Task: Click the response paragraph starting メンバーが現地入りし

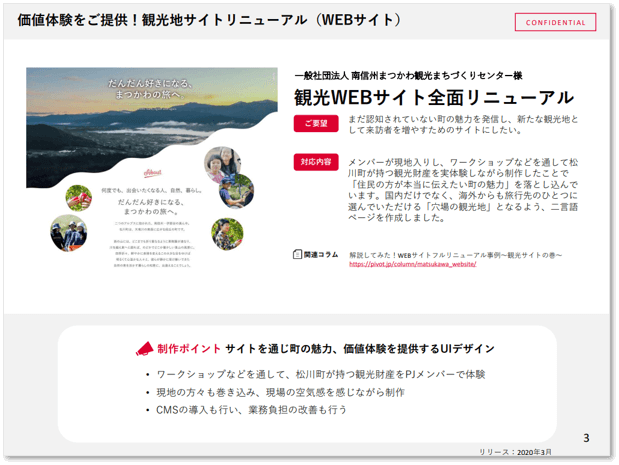Action: [x=463, y=190]
